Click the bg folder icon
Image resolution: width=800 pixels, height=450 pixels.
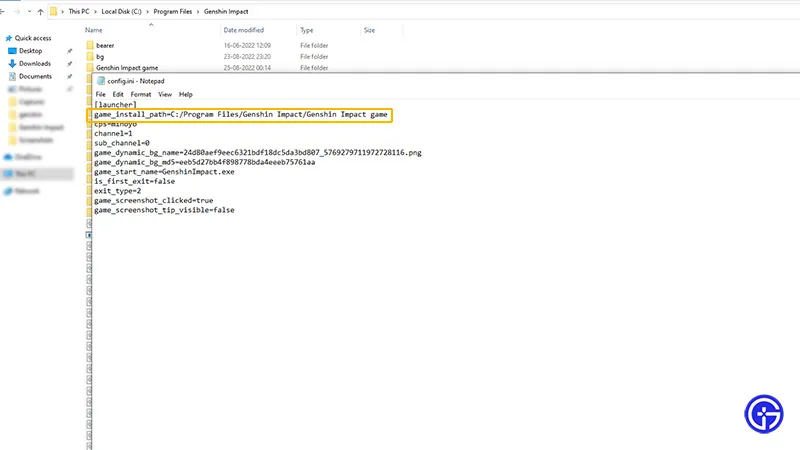90,57
